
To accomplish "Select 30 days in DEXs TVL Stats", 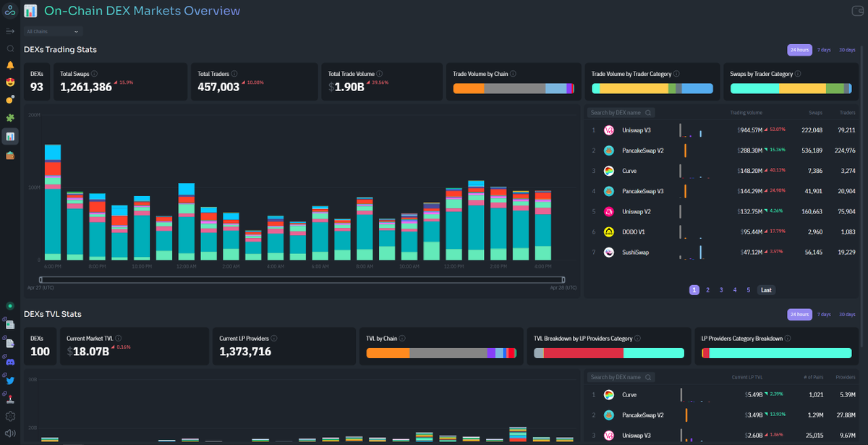I will (x=847, y=314).
